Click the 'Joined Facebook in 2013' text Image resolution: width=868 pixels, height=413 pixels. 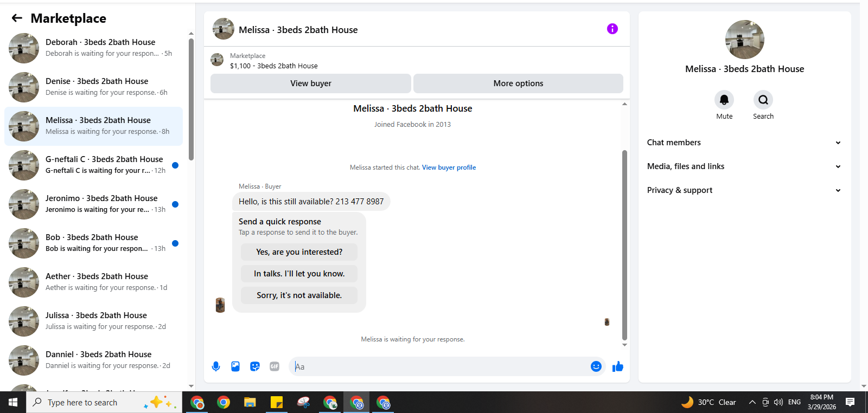tap(412, 125)
